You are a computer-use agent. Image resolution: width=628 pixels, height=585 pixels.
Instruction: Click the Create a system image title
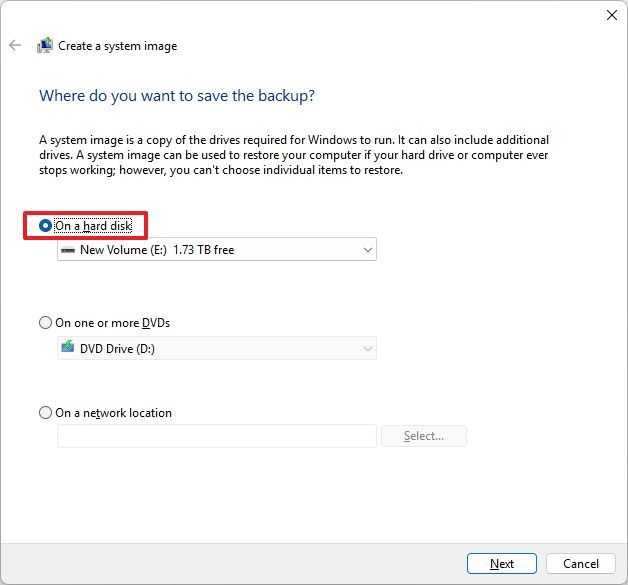point(117,46)
